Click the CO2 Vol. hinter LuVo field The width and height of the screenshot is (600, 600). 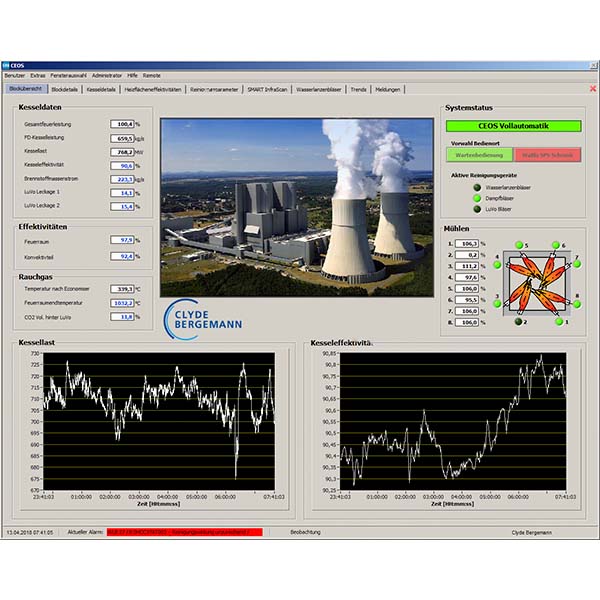click(122, 316)
